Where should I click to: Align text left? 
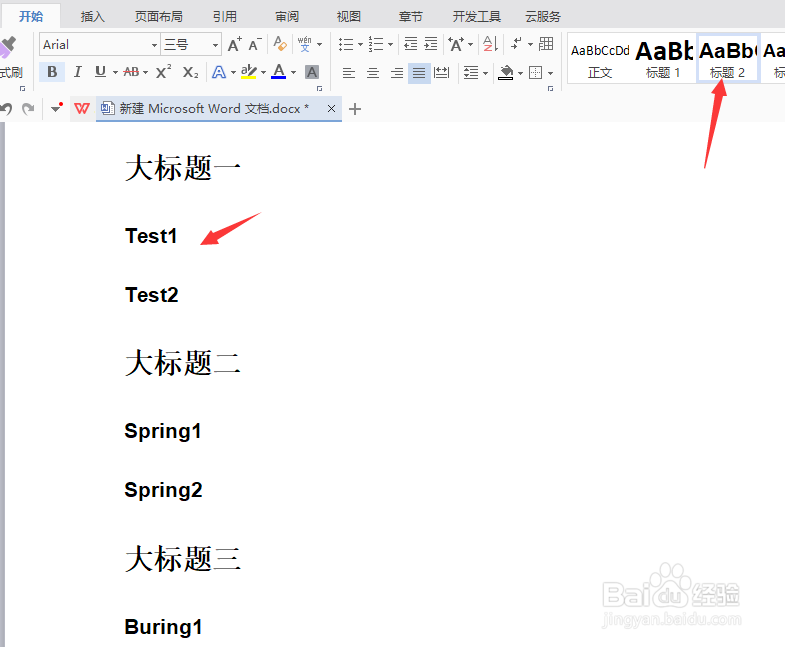[x=348, y=73]
